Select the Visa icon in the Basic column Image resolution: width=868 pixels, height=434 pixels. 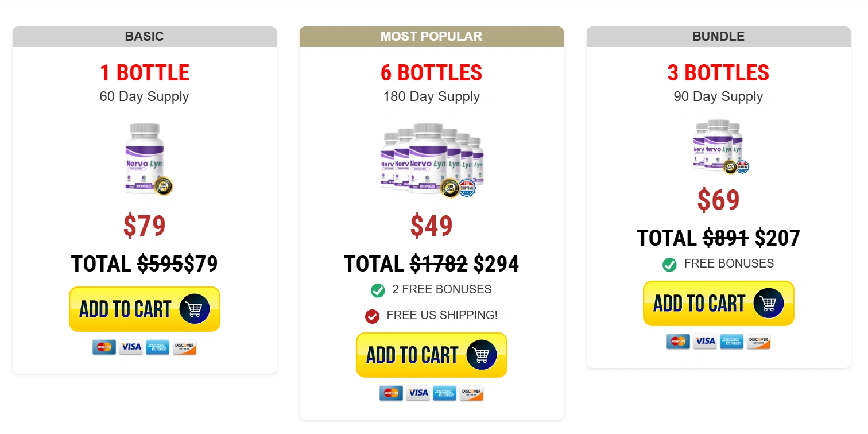131,347
